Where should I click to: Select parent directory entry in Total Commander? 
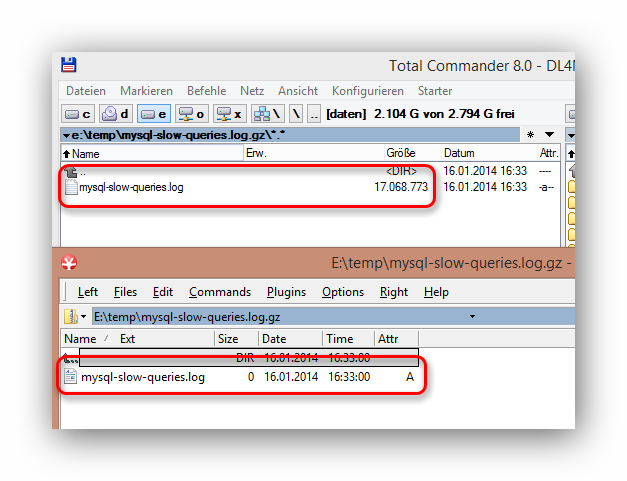310,172
